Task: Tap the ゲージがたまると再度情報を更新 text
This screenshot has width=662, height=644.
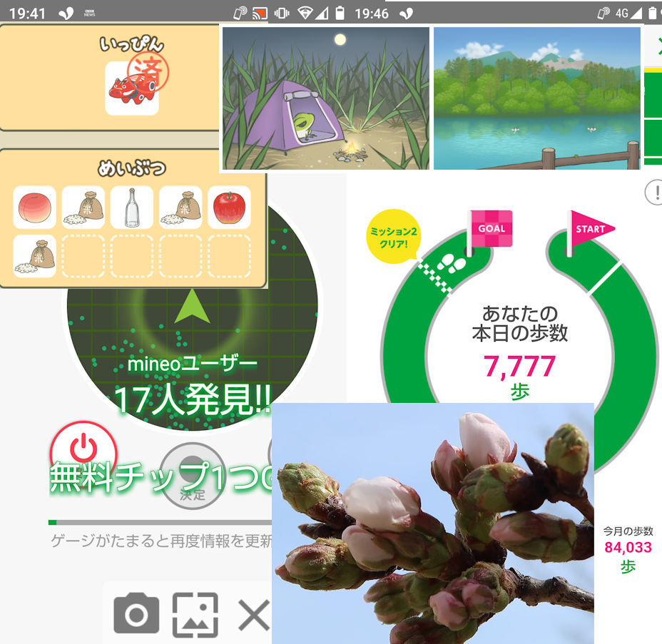Action: (161, 541)
